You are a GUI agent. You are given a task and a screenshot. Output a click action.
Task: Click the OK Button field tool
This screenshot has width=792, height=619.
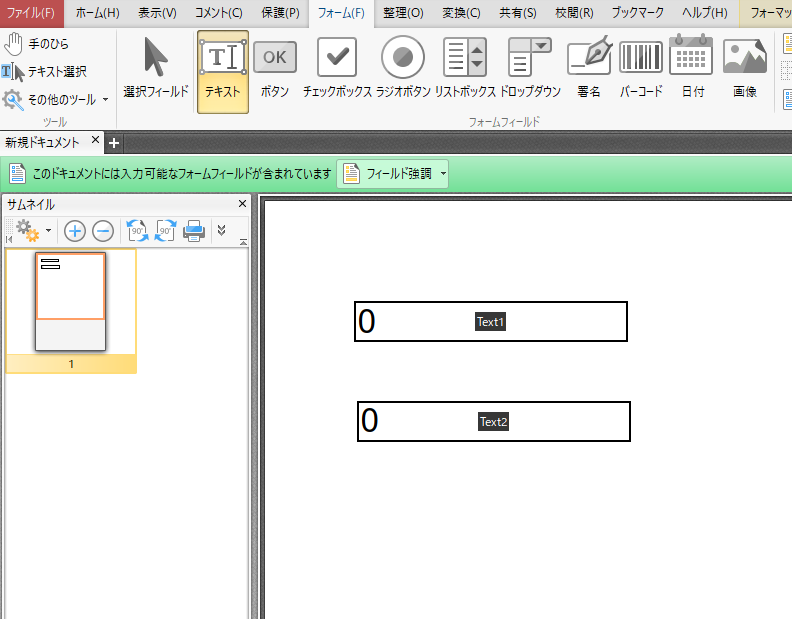274,69
